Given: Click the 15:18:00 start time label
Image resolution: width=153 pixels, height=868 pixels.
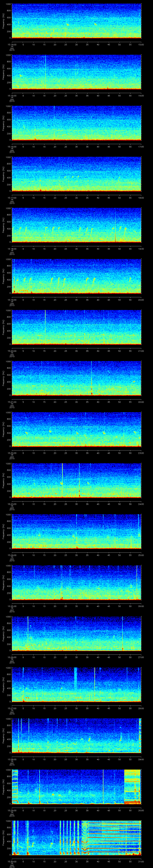Looking at the screenshot, I should [x=12, y=249].
